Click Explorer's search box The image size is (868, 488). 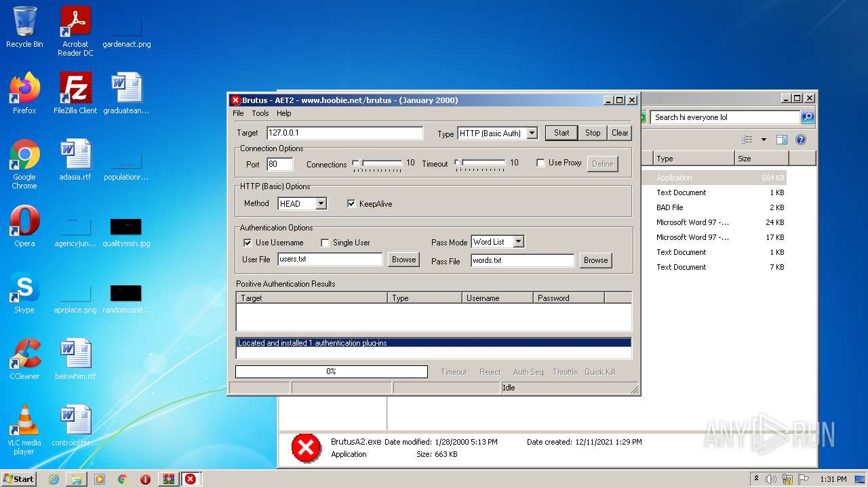(x=725, y=117)
